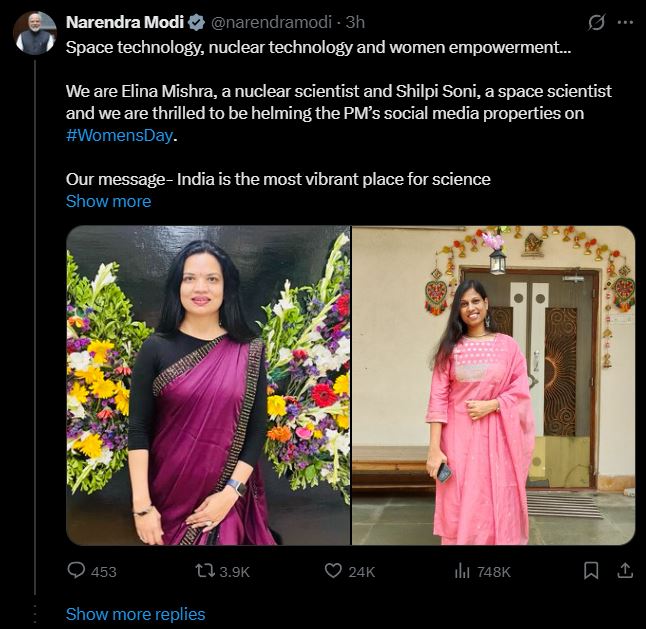
Task: Click the @narendramodi handle
Action: coord(272,22)
